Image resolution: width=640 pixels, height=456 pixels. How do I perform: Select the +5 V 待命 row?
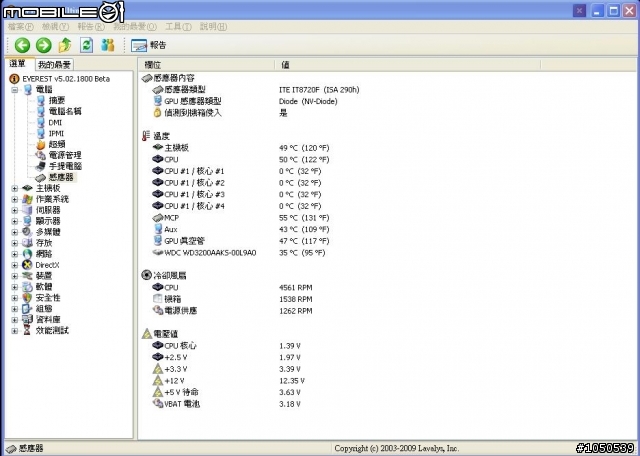(x=227, y=392)
